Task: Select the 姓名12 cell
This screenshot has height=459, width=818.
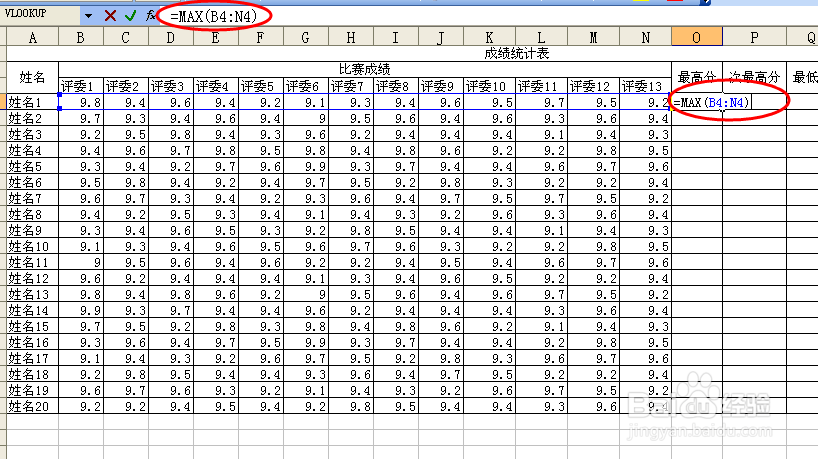Action: 32,278
